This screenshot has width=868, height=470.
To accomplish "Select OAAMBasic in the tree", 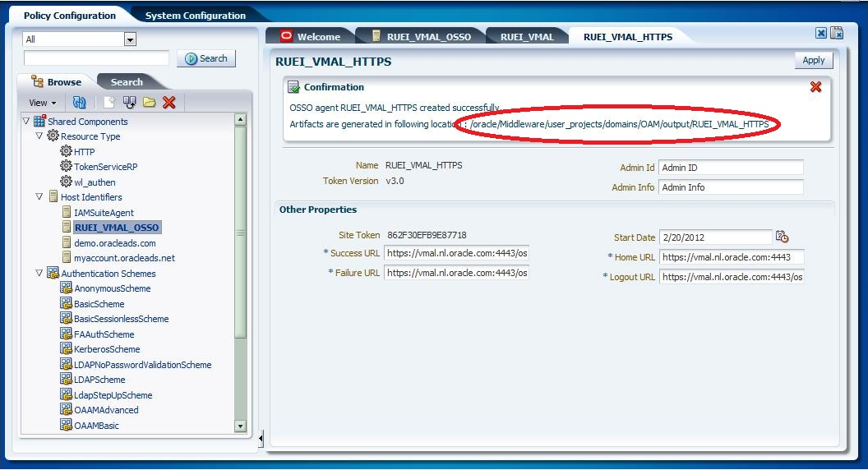I will [96, 425].
